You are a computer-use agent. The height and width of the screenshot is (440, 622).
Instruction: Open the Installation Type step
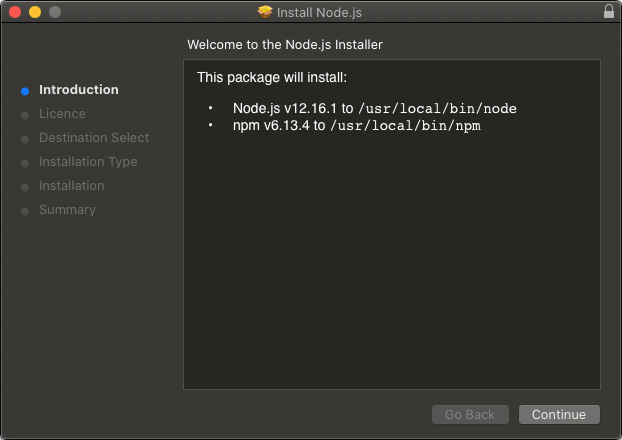click(88, 162)
